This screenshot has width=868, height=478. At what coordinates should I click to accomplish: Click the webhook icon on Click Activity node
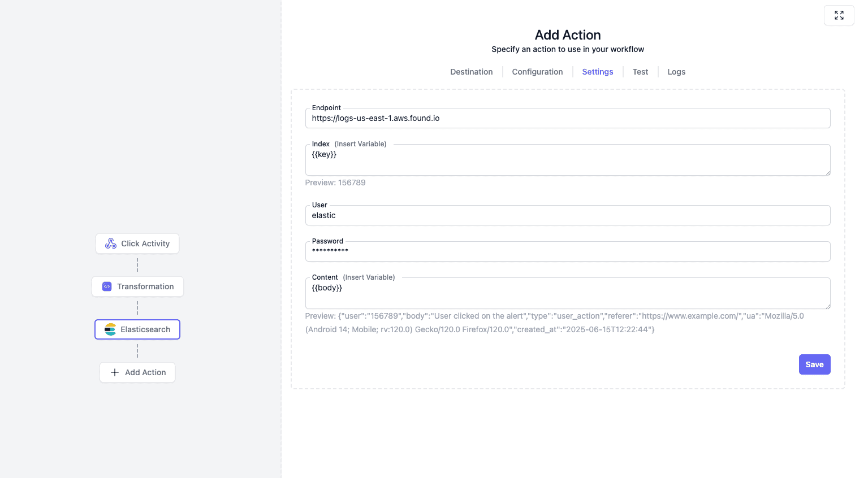point(111,244)
